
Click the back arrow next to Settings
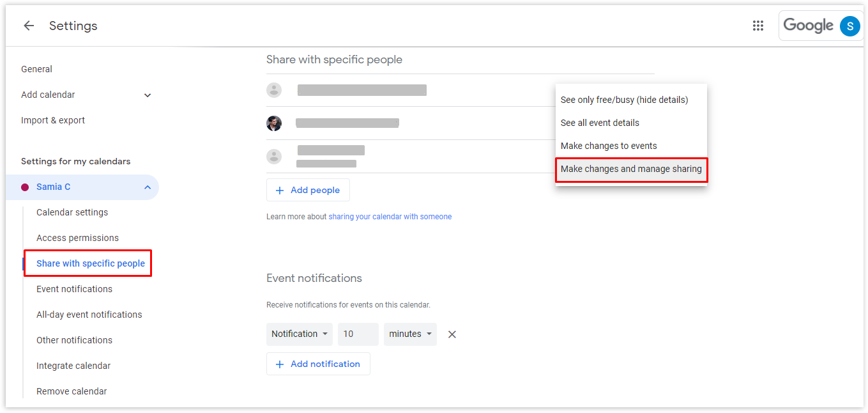pos(29,26)
